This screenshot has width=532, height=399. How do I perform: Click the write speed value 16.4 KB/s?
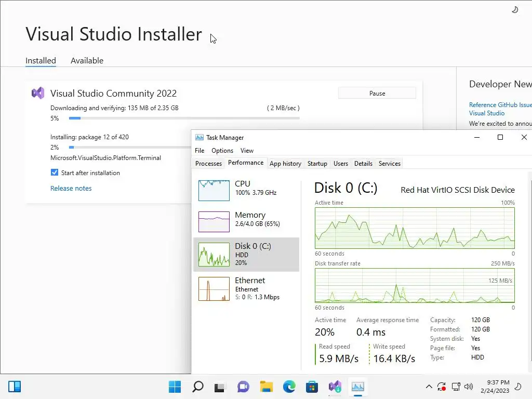pos(394,358)
